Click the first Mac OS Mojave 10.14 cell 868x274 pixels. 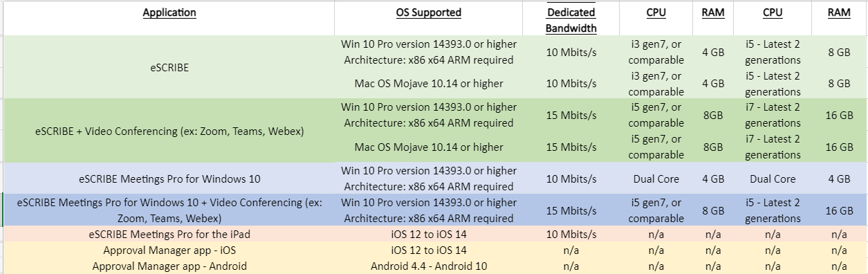pos(429,84)
